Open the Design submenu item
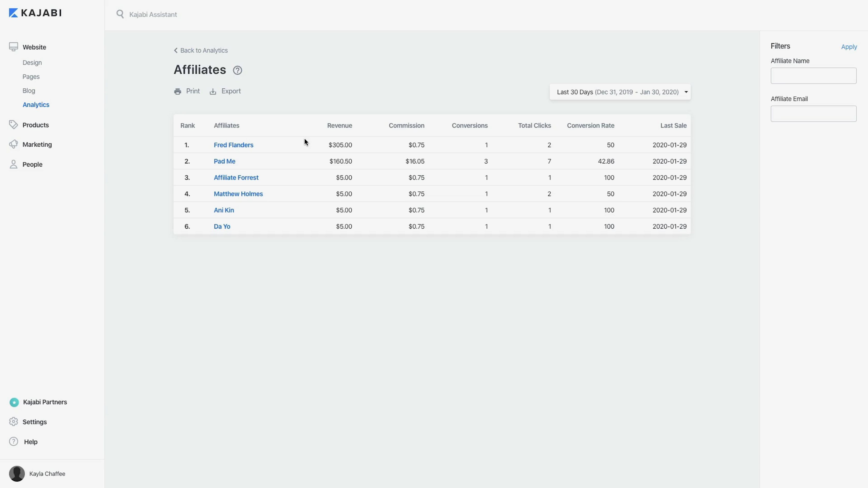868x488 pixels. 32,63
